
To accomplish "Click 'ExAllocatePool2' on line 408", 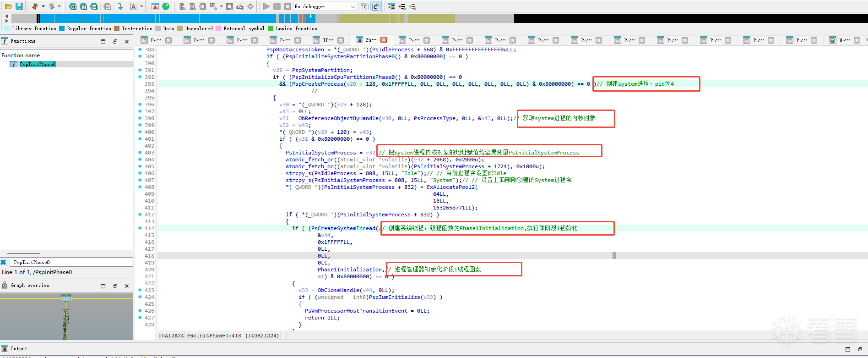I will (450, 187).
